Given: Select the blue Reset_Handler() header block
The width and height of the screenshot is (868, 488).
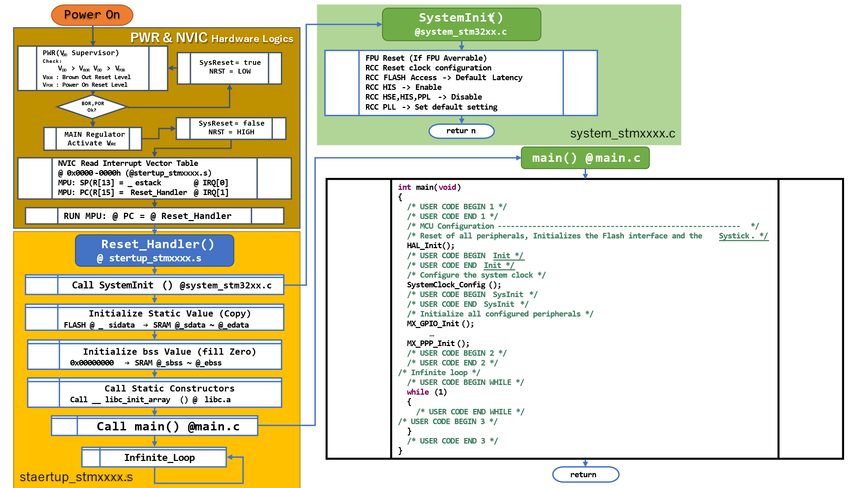Looking at the screenshot, I should (x=155, y=251).
